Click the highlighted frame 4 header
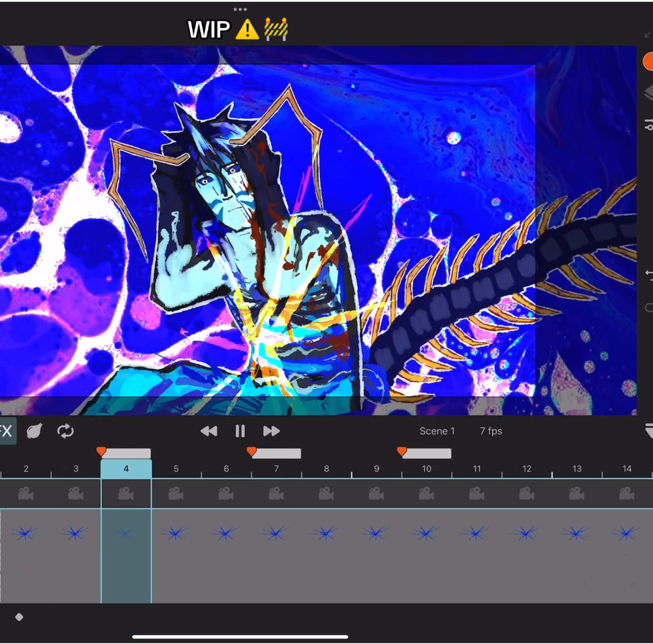The width and height of the screenshot is (653, 644). (126, 469)
